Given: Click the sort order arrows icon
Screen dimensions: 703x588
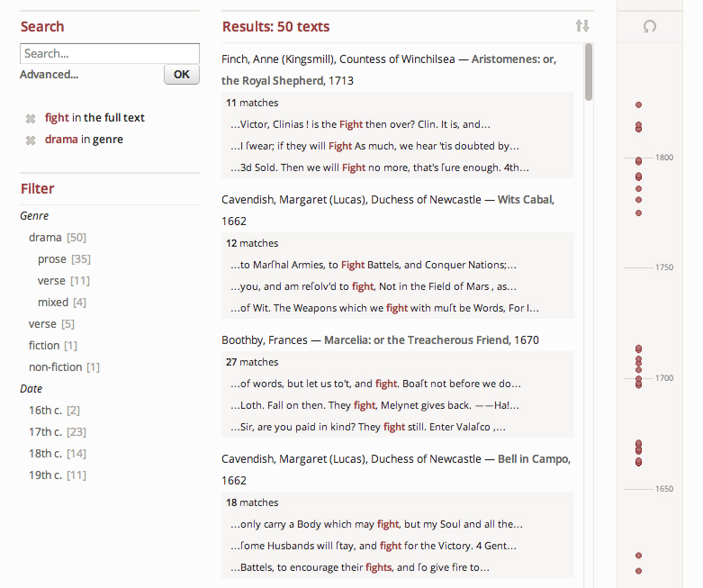Looking at the screenshot, I should coord(581,26).
